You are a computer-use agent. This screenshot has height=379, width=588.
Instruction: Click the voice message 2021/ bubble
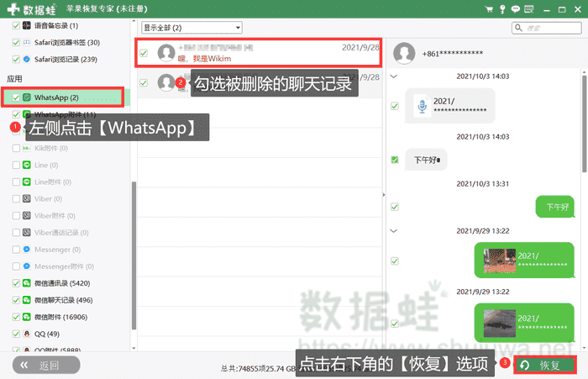point(450,106)
